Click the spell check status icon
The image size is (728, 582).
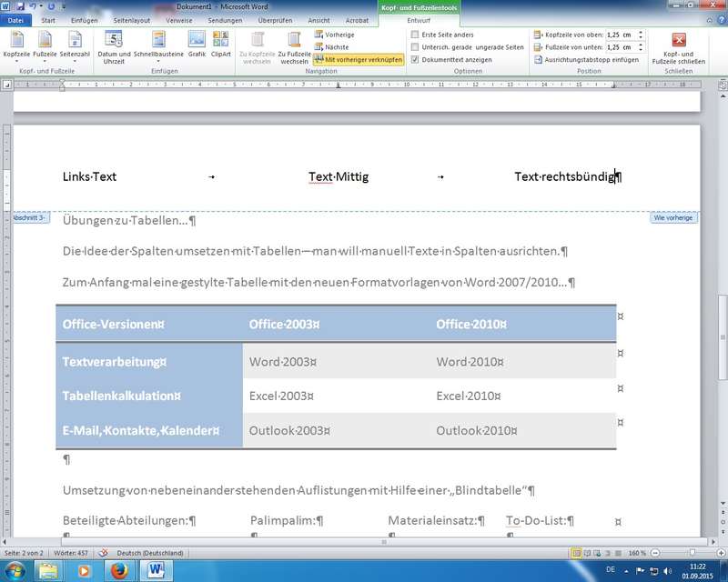[104, 553]
